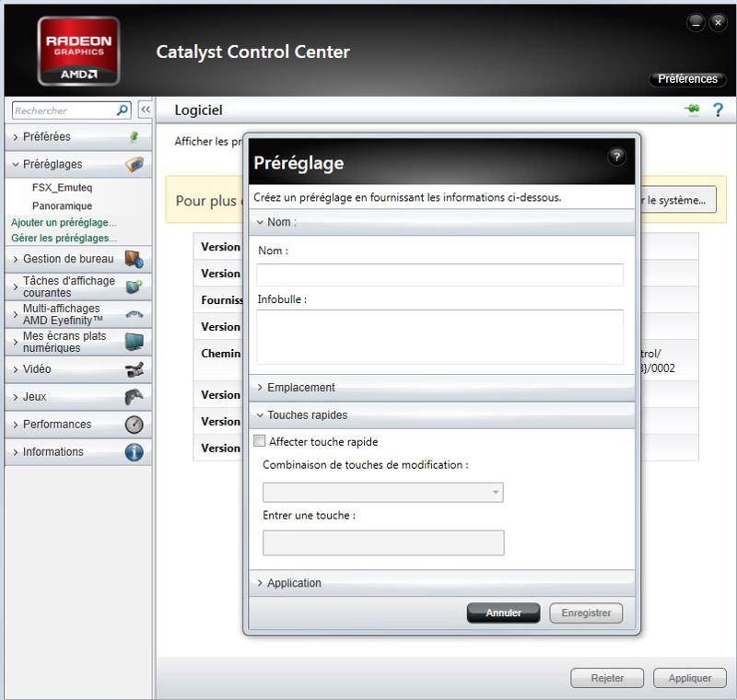This screenshot has width=737, height=700.
Task: Open the Combinaison de touches de modification dropdown
Action: click(383, 493)
